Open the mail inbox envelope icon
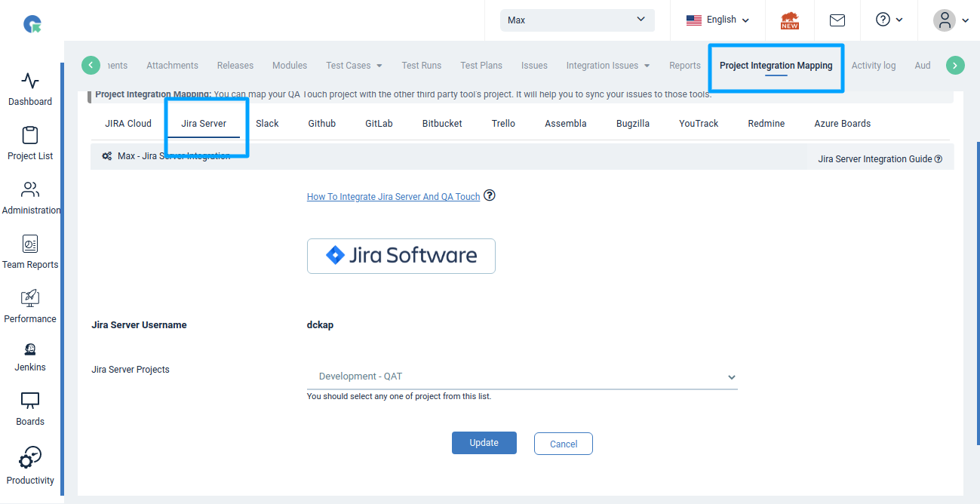This screenshot has height=504, width=980. [837, 20]
